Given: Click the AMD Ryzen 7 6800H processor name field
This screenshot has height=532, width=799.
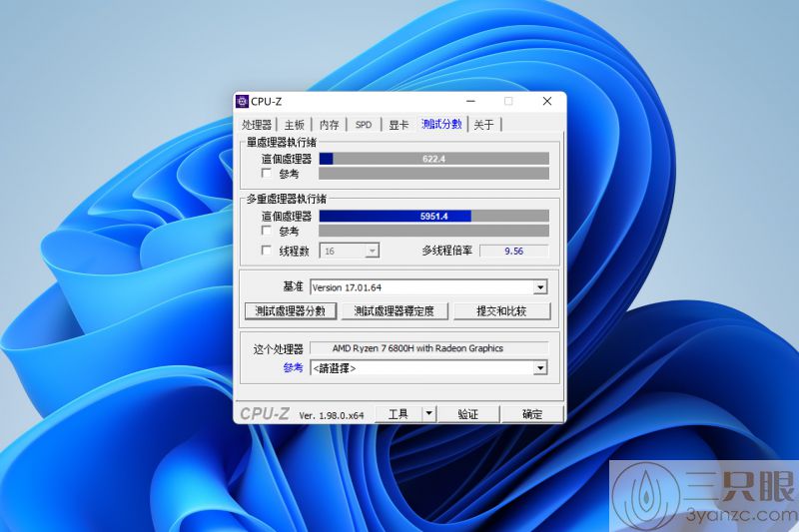Looking at the screenshot, I should 429,348.
